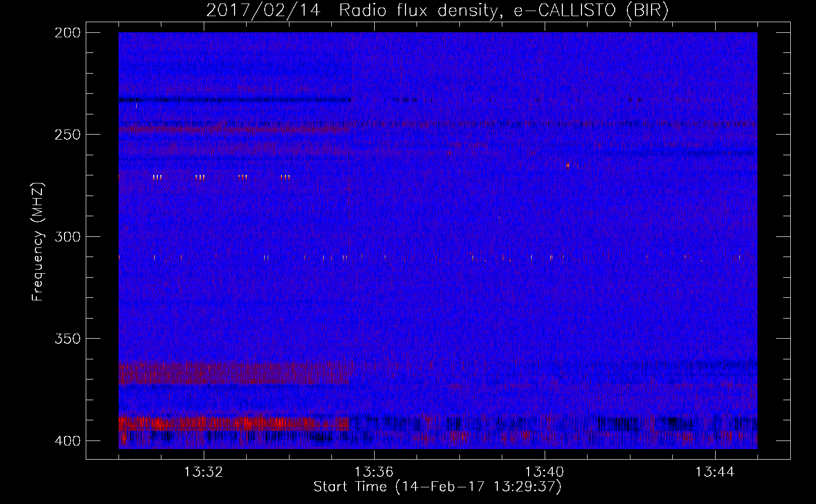
Task: Click the date "2017/02/14" in the title
Action: pyautogui.click(x=263, y=11)
